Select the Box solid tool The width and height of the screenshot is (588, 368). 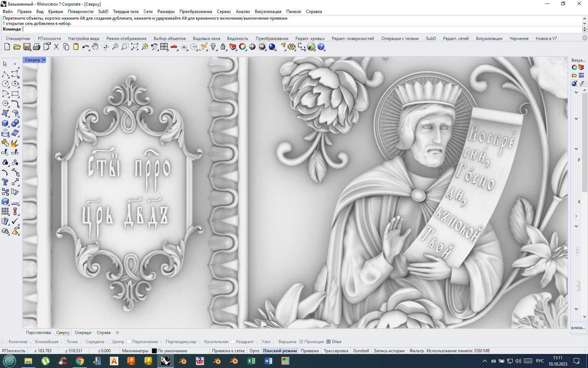pyautogui.click(x=5, y=123)
